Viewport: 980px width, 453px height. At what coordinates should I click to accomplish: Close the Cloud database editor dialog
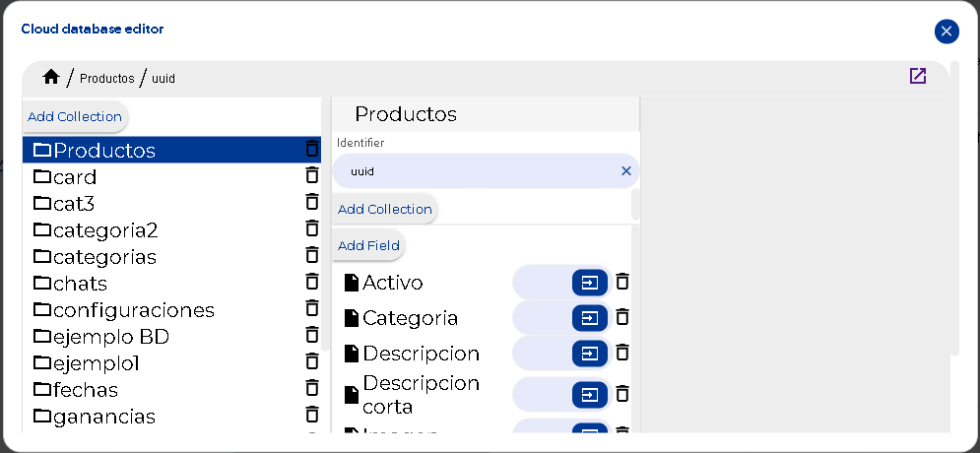(x=947, y=32)
